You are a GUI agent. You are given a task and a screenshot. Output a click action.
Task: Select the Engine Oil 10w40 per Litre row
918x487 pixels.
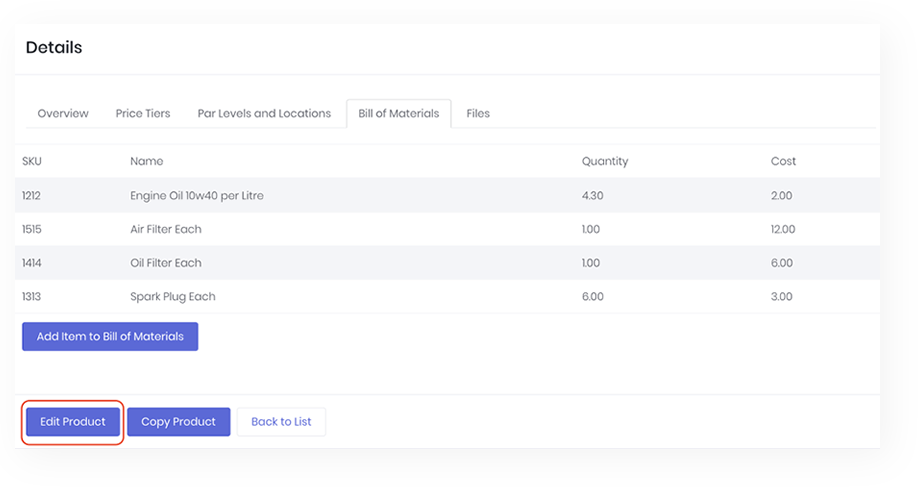click(x=197, y=196)
